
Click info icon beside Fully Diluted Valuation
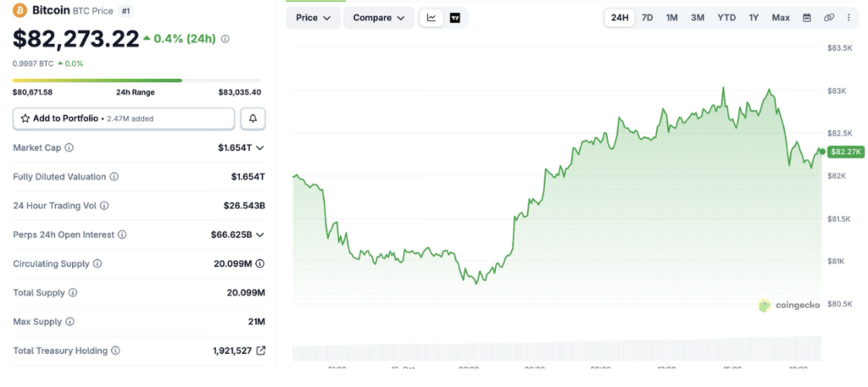[114, 177]
